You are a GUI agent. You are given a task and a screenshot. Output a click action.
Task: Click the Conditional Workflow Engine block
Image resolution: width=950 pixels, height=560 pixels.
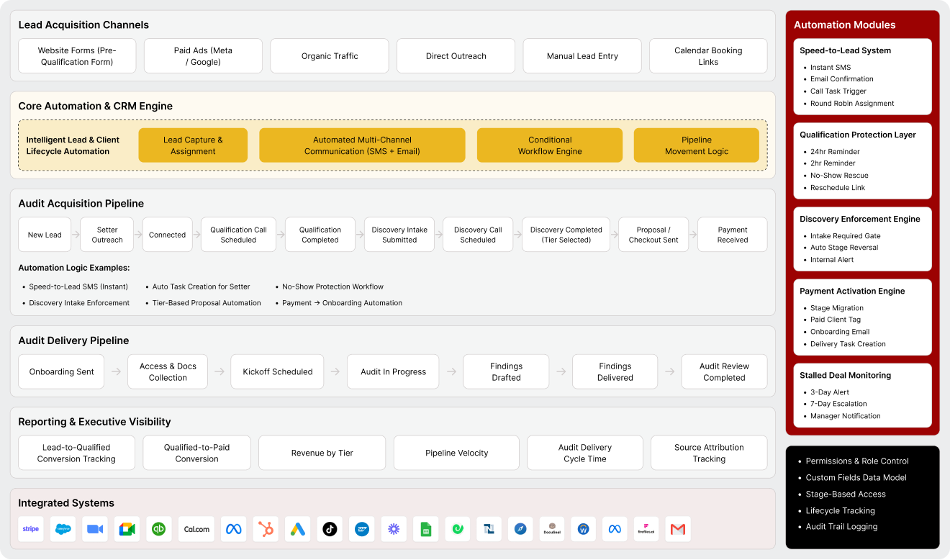pos(550,145)
